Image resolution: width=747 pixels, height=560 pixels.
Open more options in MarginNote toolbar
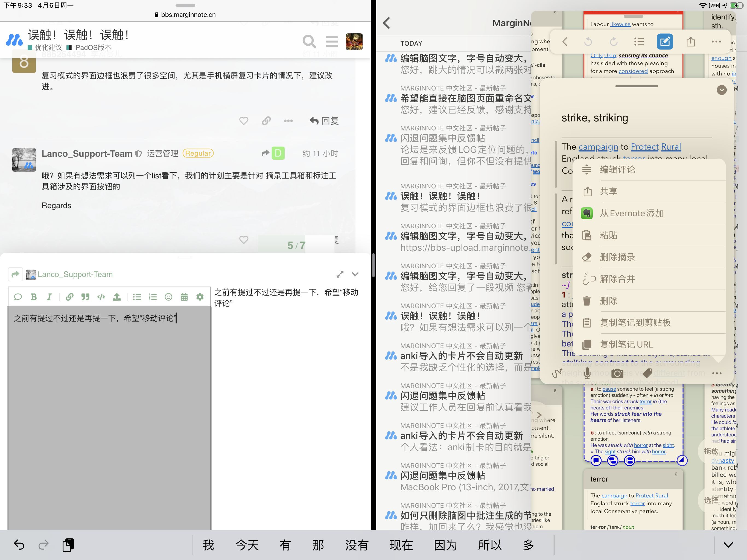tap(716, 42)
